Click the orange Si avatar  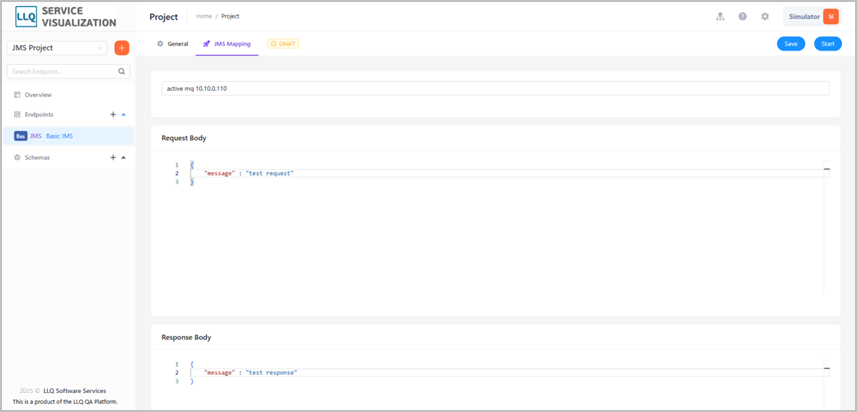pos(831,16)
